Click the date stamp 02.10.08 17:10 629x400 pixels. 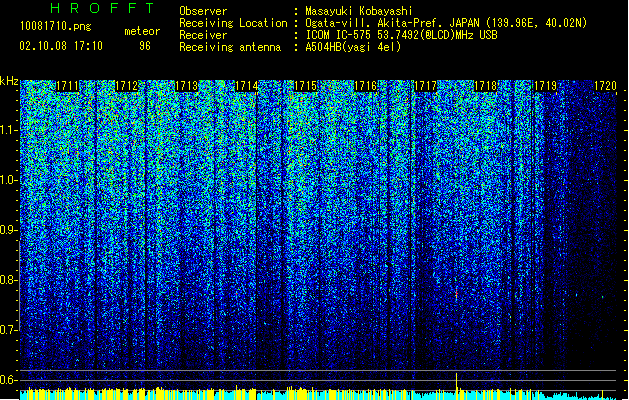pyautogui.click(x=61, y=46)
